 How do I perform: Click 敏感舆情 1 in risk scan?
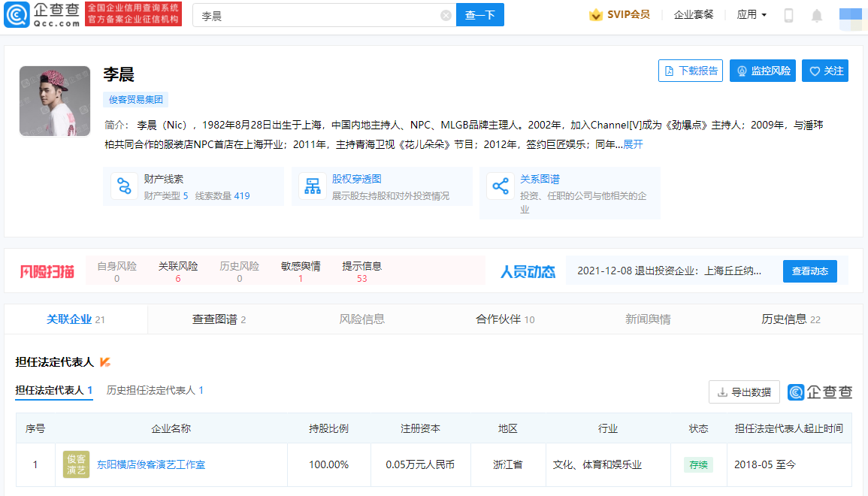[x=301, y=272]
